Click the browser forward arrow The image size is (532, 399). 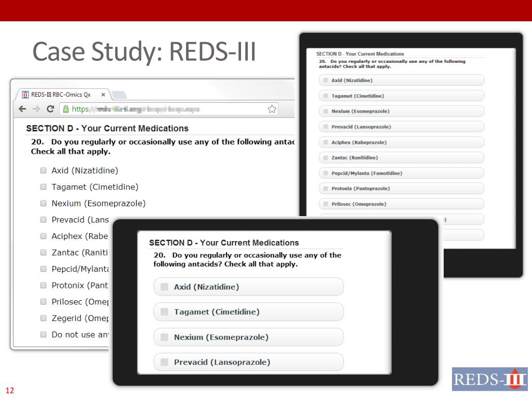[x=36, y=109]
